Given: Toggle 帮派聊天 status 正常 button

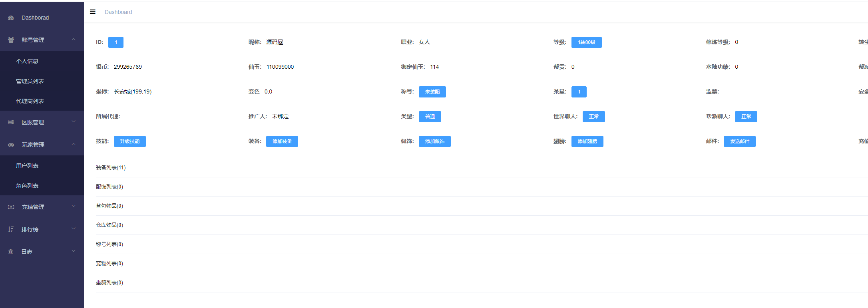Looking at the screenshot, I should tap(746, 117).
